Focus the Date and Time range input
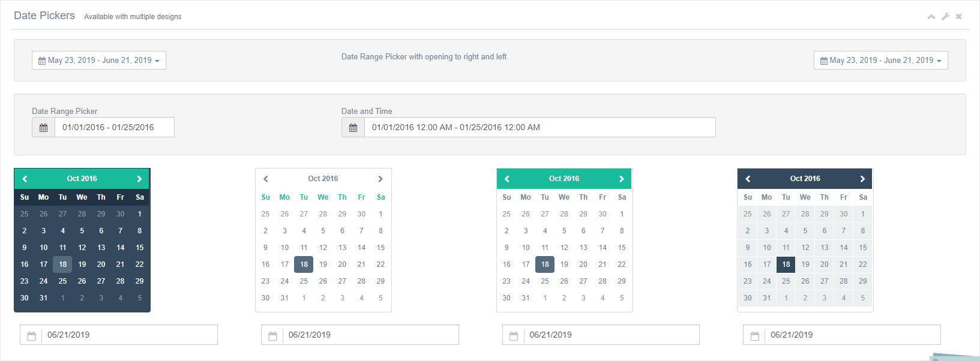The width and height of the screenshot is (980, 361). [540, 127]
